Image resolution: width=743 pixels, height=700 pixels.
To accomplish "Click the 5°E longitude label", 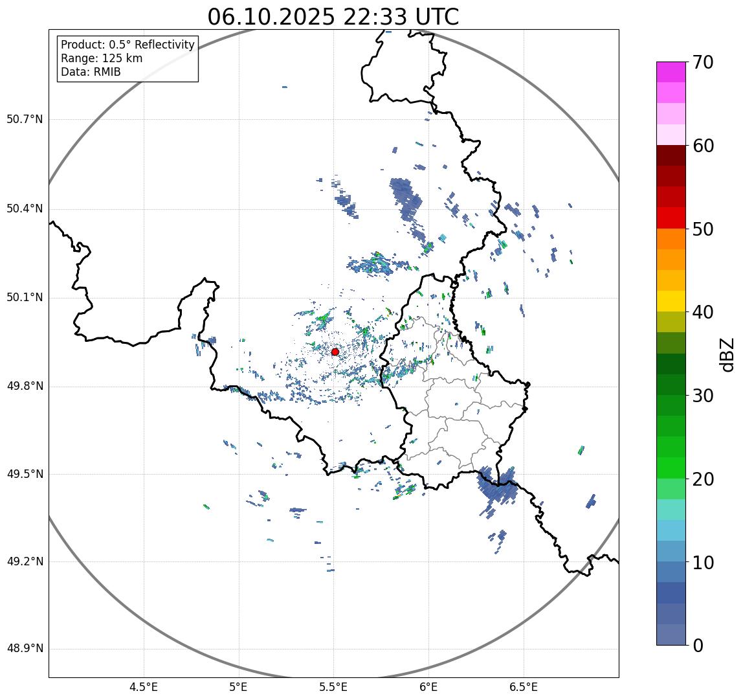I will point(238,687).
